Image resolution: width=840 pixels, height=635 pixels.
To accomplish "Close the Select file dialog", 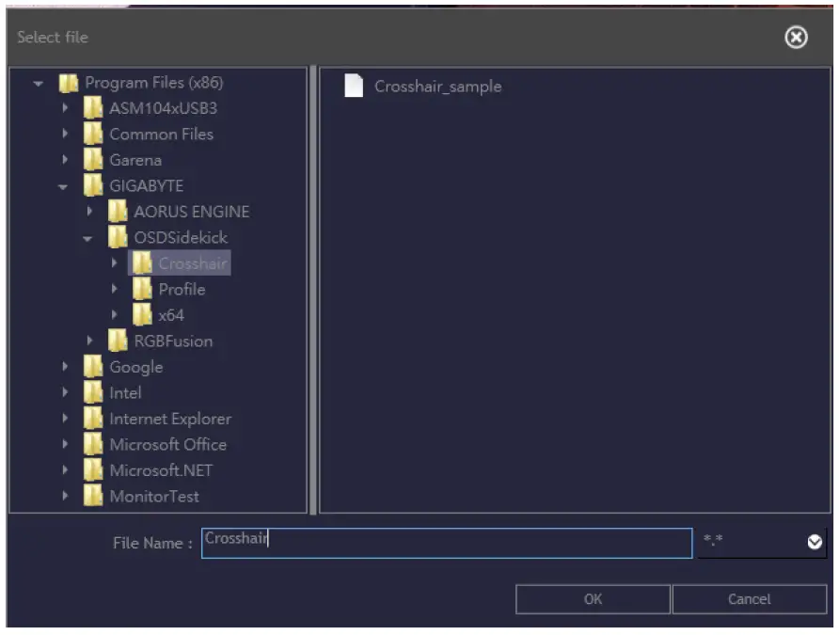I will coord(796,38).
